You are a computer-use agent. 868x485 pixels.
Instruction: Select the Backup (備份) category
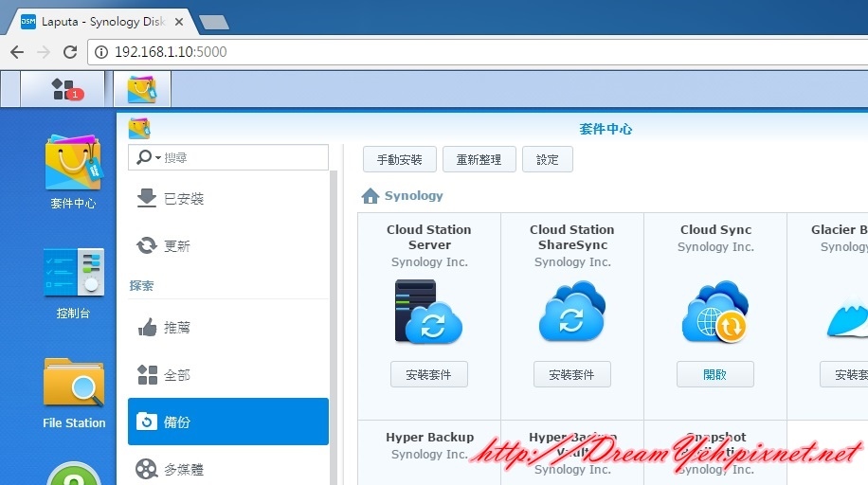point(228,422)
